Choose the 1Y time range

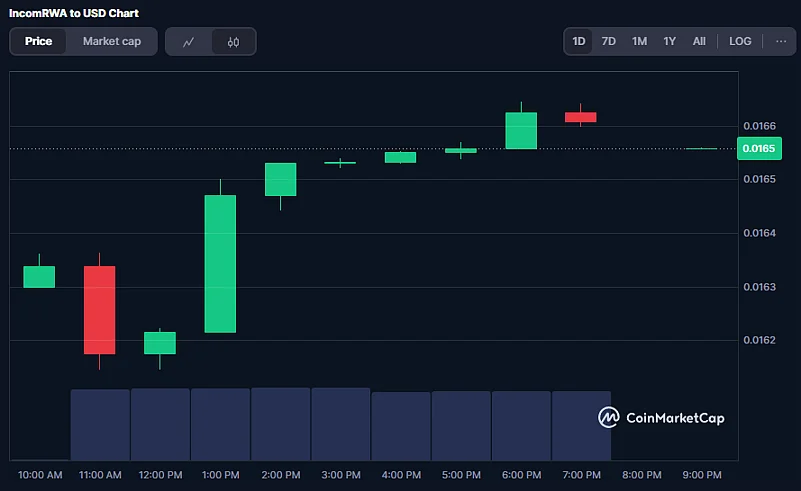click(x=669, y=41)
